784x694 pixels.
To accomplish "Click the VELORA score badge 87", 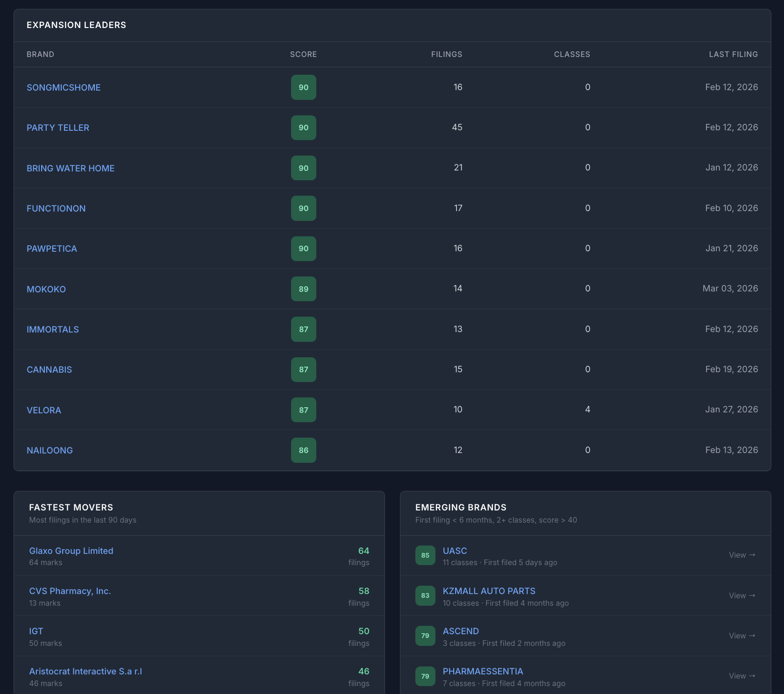I will pos(304,410).
